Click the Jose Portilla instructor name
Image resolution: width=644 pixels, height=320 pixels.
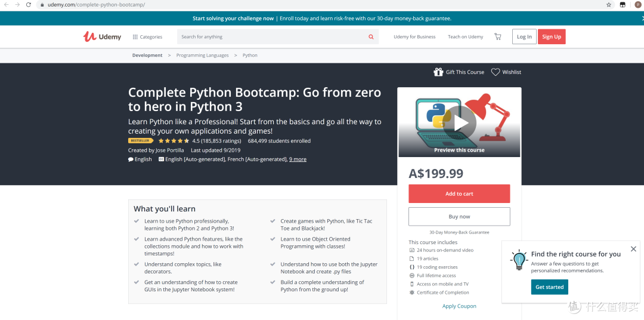[169, 150]
